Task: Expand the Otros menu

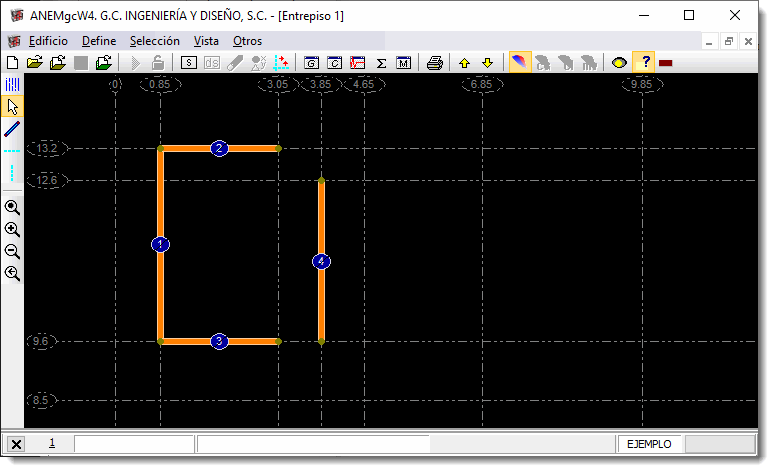Action: pos(247,41)
